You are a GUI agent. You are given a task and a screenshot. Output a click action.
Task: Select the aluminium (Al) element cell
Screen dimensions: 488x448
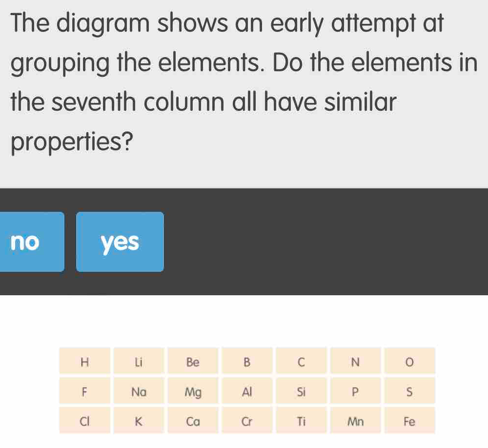246,392
